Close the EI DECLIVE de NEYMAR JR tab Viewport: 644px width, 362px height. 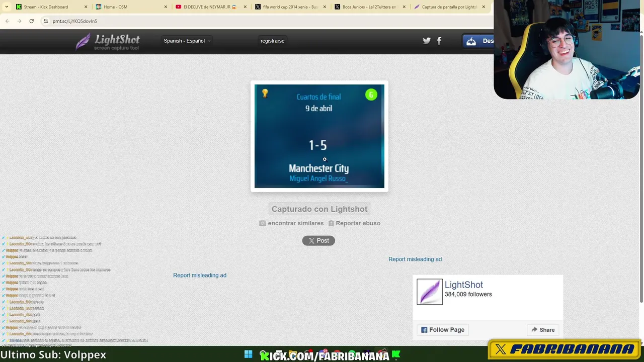point(245,7)
